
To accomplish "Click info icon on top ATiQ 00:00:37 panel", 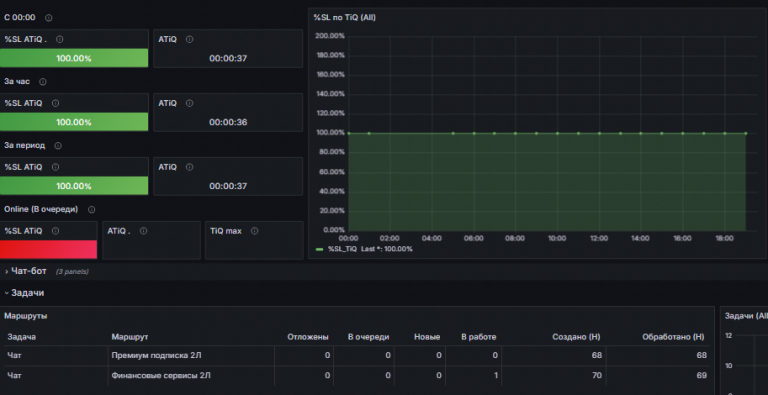I will click(x=190, y=39).
